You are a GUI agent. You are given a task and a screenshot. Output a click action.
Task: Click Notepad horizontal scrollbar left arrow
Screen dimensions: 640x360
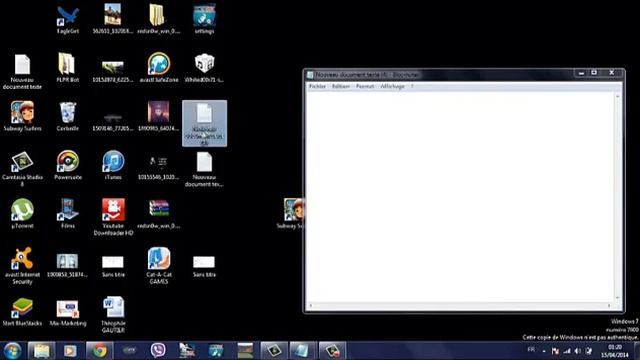pos(311,305)
